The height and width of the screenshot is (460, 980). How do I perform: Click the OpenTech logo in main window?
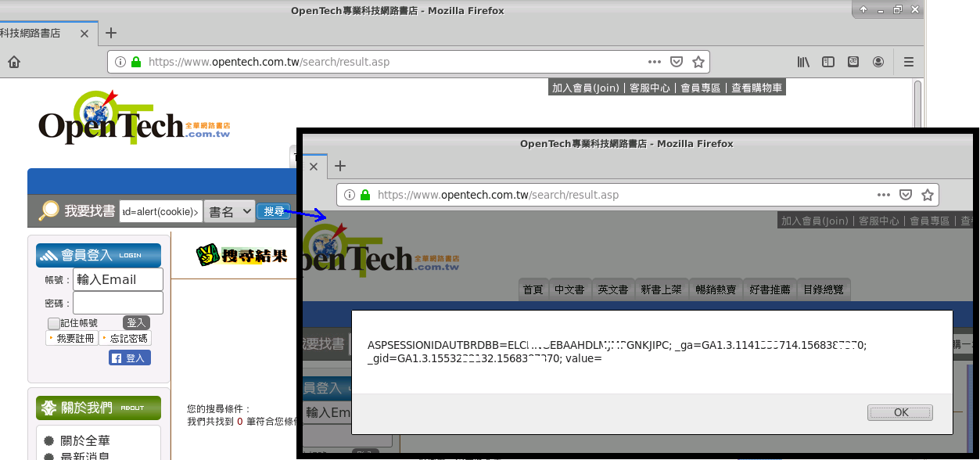pos(134,117)
